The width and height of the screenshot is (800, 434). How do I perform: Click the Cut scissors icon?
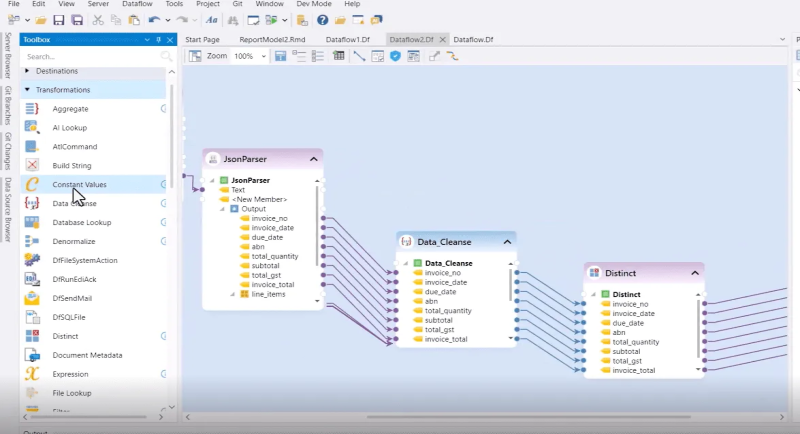click(x=100, y=20)
